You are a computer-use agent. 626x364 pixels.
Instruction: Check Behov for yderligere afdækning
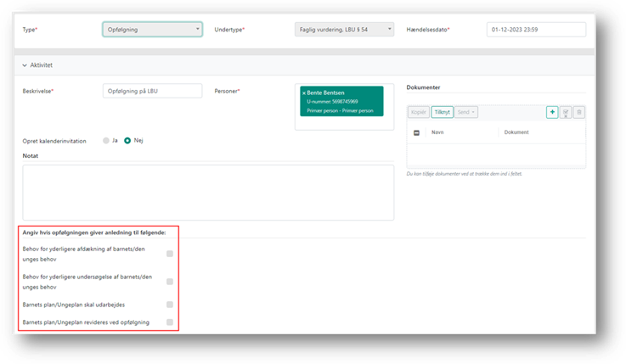tap(170, 254)
